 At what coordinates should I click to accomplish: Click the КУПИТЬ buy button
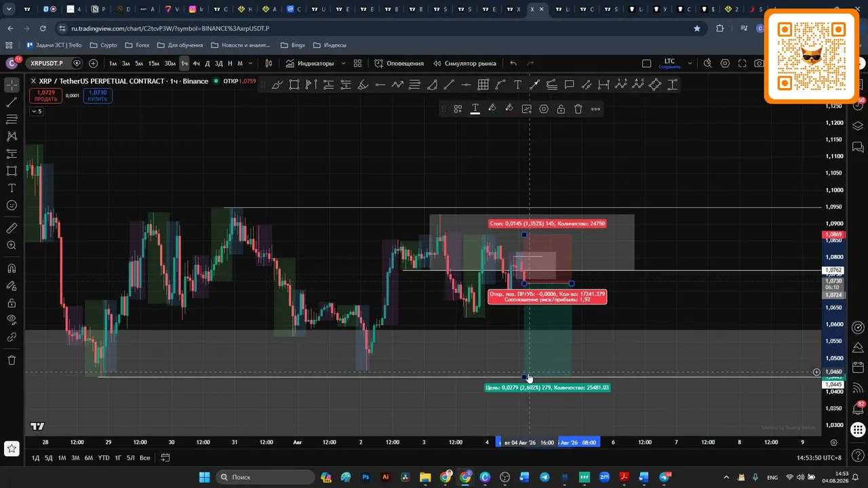[98, 96]
